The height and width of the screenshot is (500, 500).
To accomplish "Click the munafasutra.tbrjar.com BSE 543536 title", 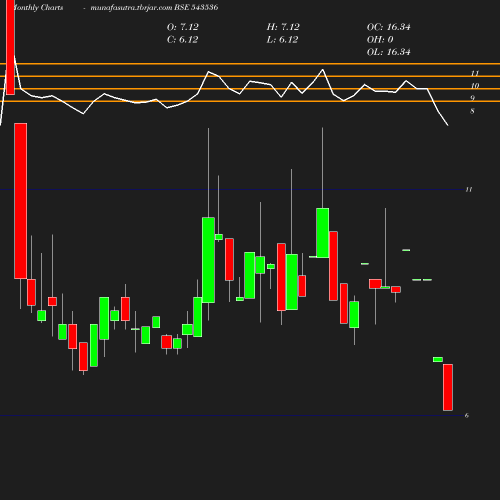I will tap(154, 7).
